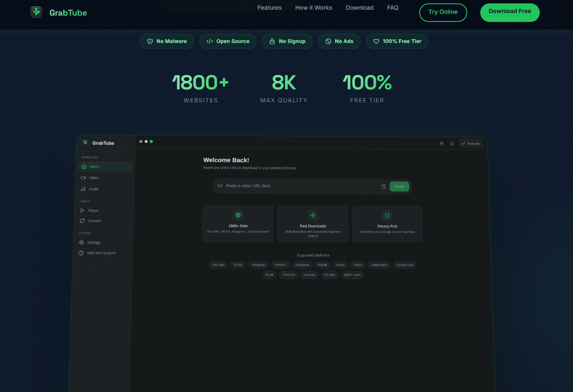The height and width of the screenshot is (392, 573).
Task: Open the Player tool in sidebar
Action: [93, 210]
